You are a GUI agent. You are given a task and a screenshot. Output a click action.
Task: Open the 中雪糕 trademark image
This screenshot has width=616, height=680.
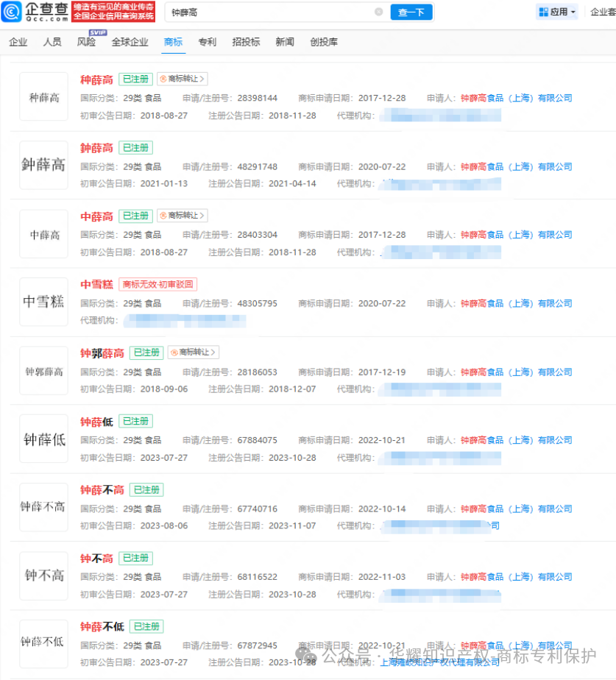point(44,302)
